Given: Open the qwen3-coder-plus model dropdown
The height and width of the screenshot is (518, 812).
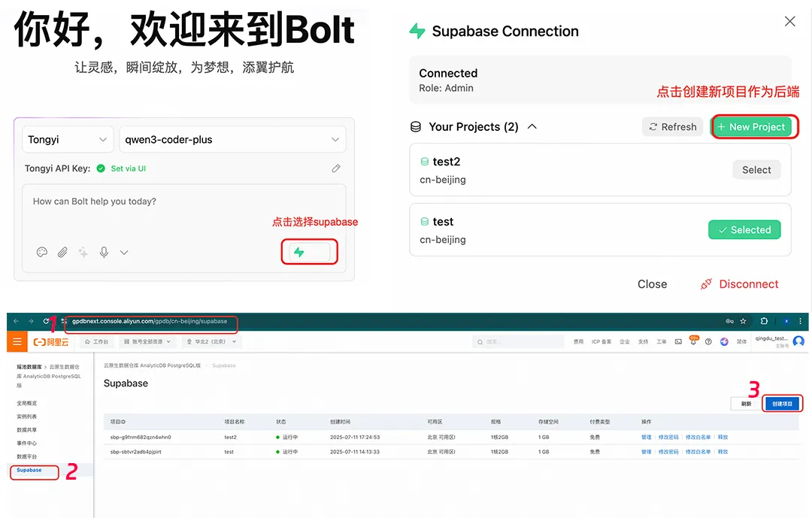Looking at the screenshot, I should point(232,139).
